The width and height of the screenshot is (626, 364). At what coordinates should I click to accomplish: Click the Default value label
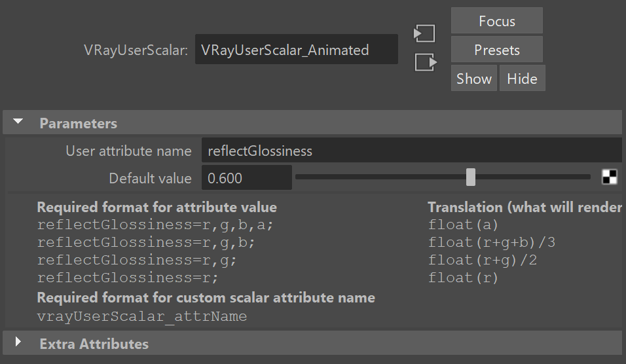tap(150, 179)
